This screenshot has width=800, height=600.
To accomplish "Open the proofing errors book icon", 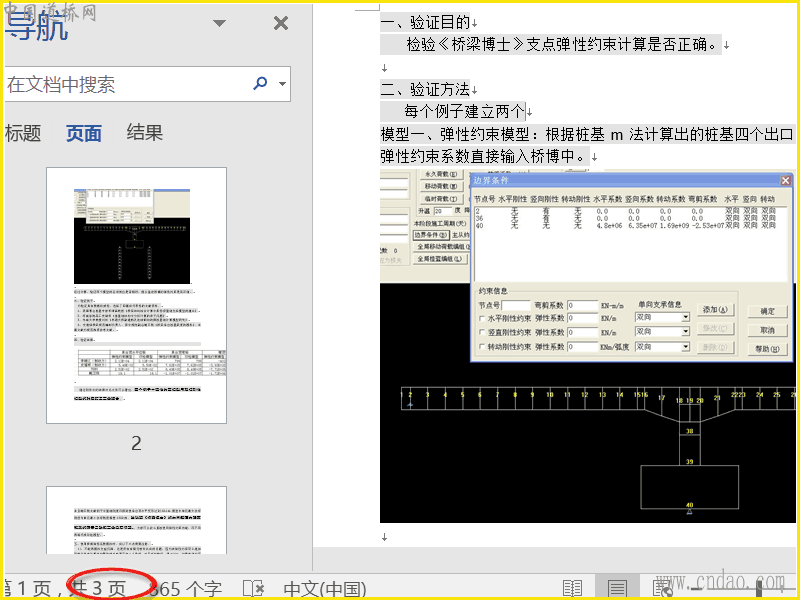I will point(253,588).
